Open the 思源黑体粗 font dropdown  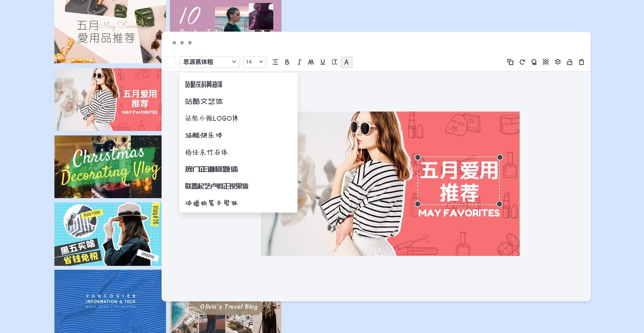click(210, 62)
